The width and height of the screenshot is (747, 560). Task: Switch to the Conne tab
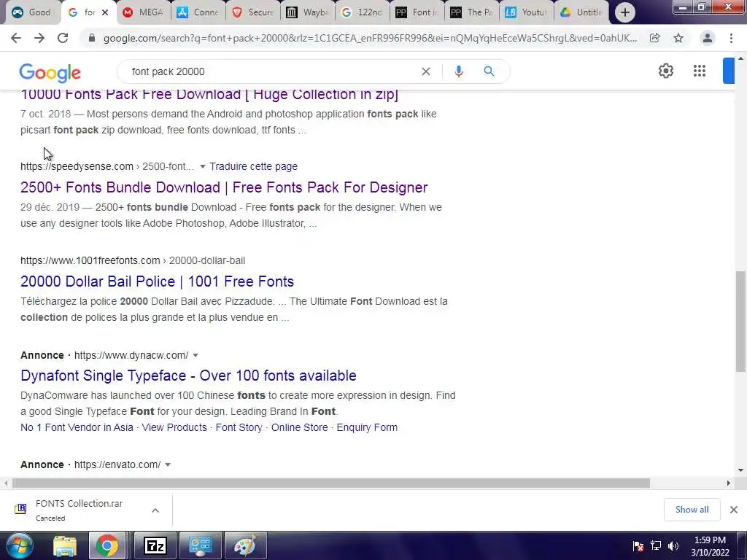pyautogui.click(x=198, y=12)
